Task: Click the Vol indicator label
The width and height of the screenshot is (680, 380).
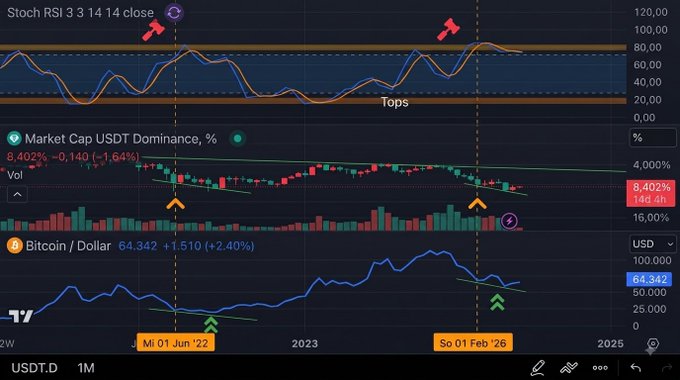Action: pyautogui.click(x=15, y=175)
